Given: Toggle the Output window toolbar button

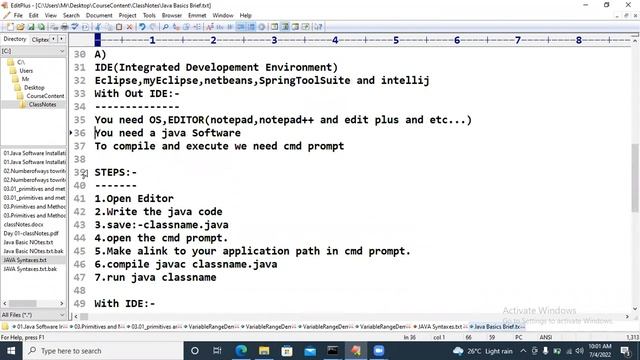Looking at the screenshot, I should tap(295, 27).
